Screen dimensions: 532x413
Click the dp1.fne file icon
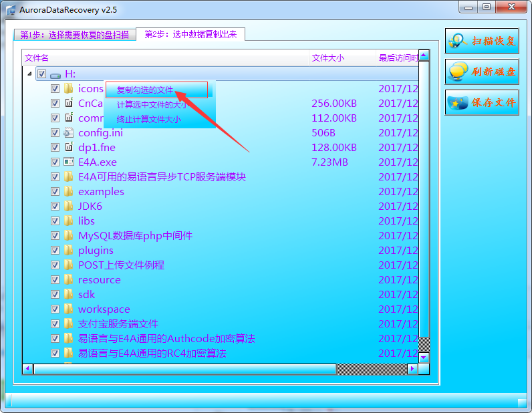pos(69,147)
